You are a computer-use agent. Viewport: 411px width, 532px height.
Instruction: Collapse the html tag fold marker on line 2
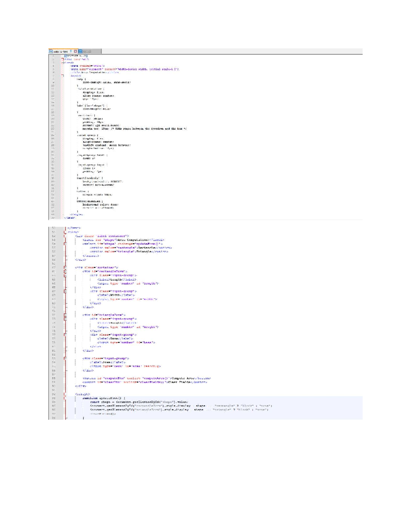[x=63, y=59]
